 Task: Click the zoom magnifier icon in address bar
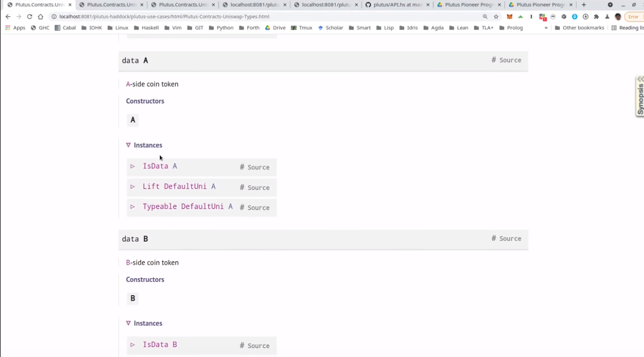coord(485,17)
